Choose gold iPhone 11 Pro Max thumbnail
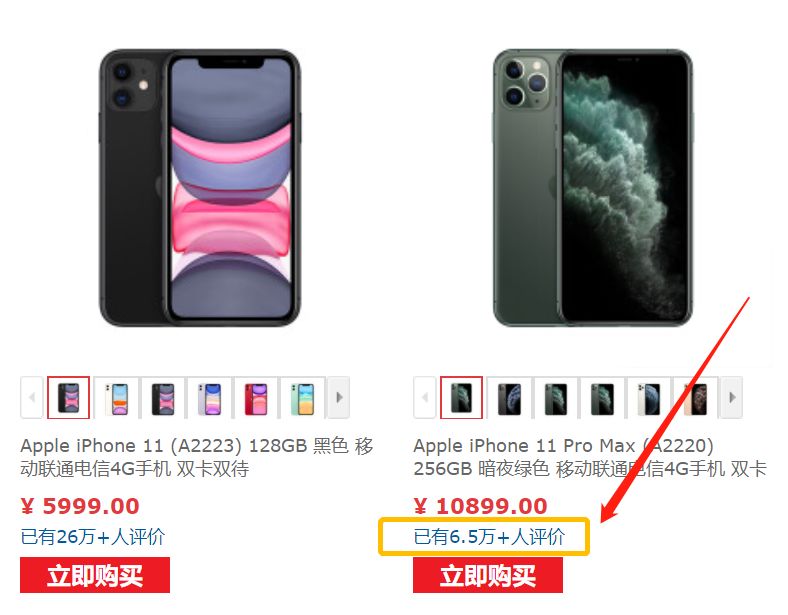The image size is (788, 615). (x=696, y=397)
